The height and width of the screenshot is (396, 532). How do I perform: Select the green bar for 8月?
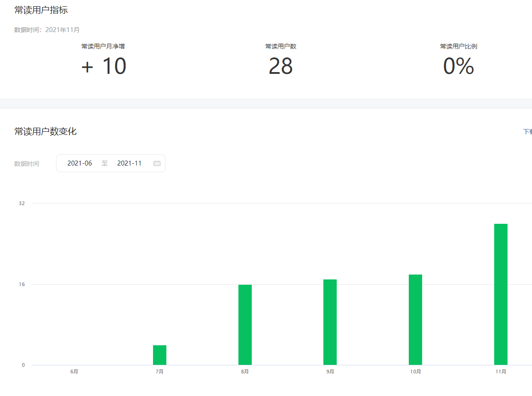pos(245,324)
